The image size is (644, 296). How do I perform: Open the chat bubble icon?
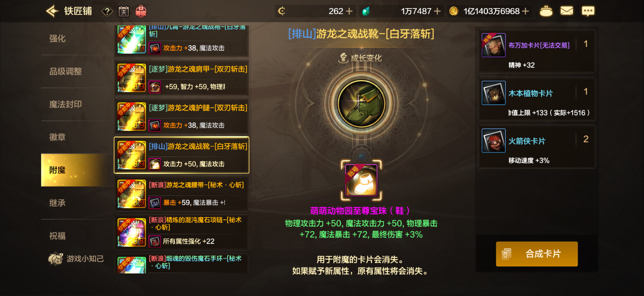click(588, 11)
